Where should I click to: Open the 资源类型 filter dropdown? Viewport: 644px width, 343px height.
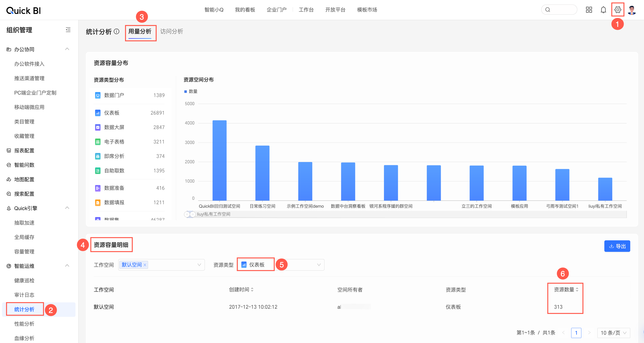(x=281, y=265)
